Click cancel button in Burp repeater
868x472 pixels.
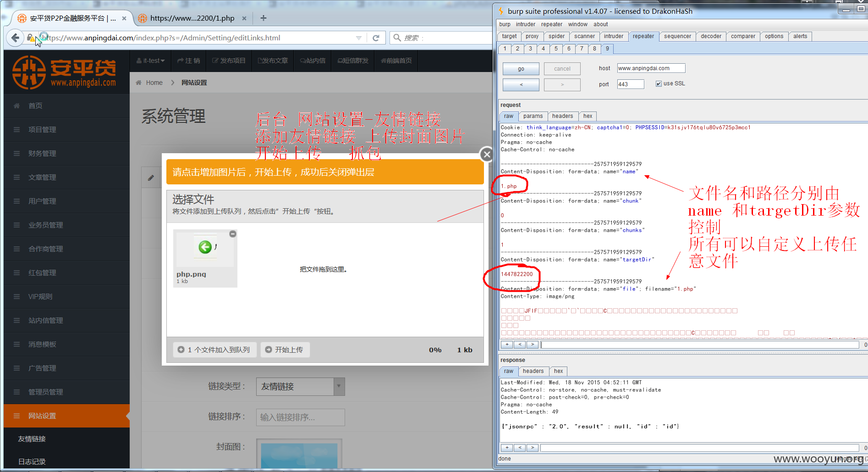(x=562, y=69)
